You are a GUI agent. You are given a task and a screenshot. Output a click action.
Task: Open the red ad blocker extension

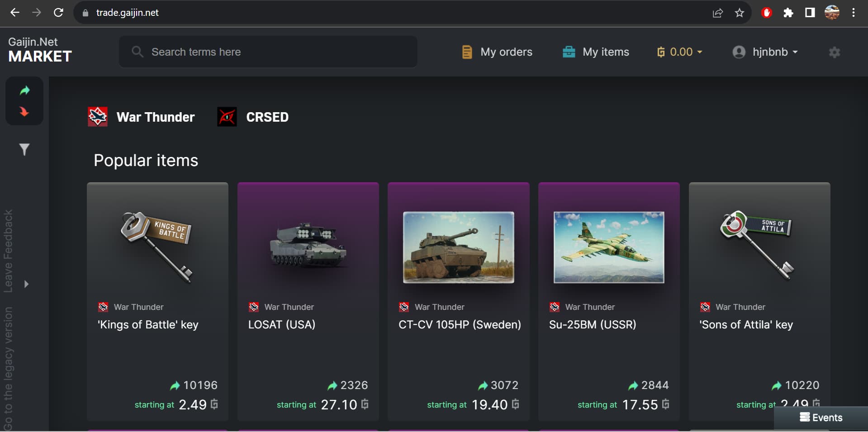point(766,13)
